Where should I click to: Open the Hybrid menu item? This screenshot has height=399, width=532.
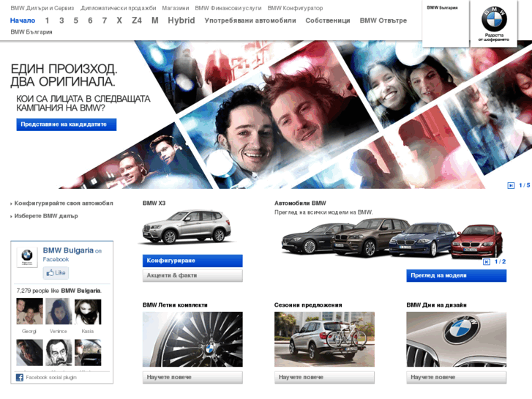tap(181, 20)
